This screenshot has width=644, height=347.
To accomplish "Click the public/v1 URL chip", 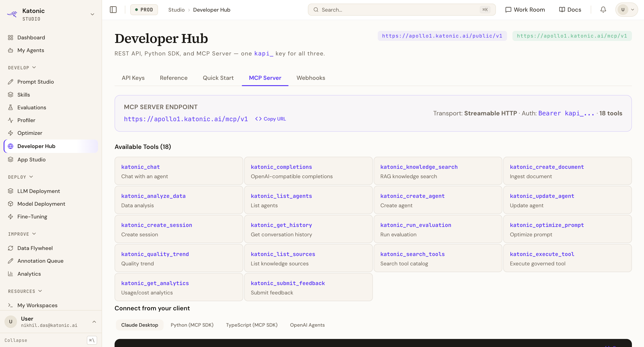I will point(442,36).
